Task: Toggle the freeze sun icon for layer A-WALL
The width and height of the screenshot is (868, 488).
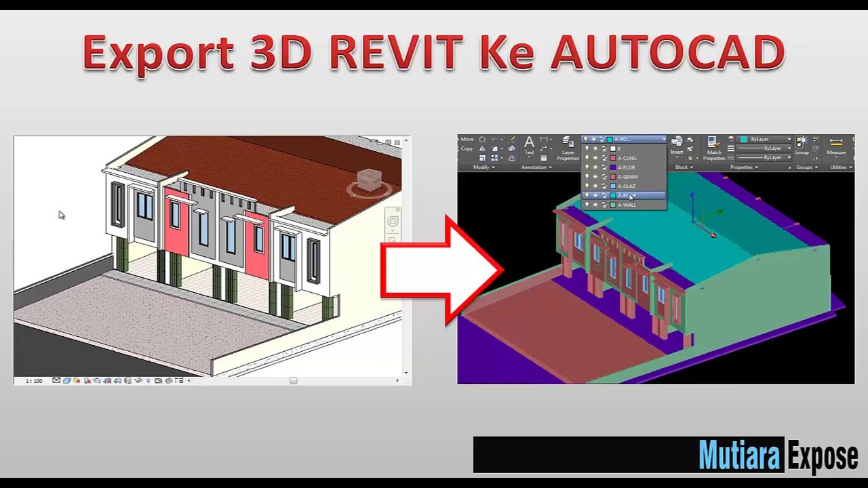Action: (595, 205)
